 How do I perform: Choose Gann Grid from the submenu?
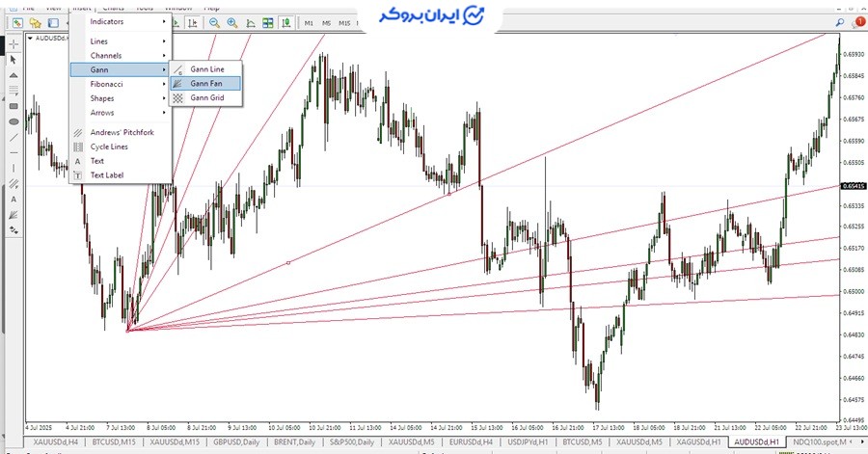tap(206, 98)
